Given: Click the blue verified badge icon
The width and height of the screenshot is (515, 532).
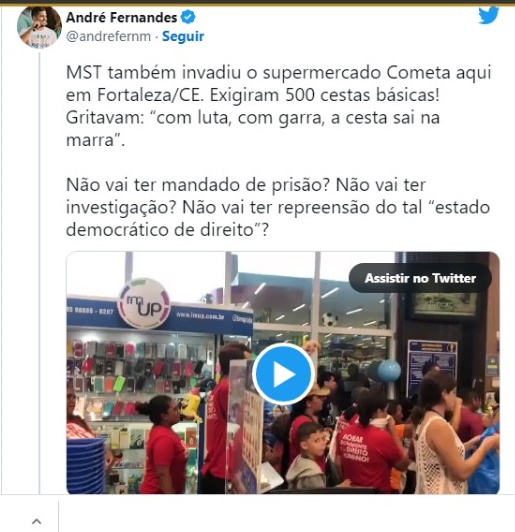Looking at the screenshot, I should (x=188, y=17).
